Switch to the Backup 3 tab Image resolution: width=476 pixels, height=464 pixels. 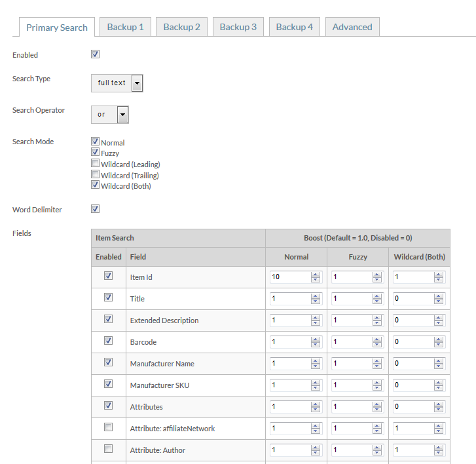click(238, 27)
